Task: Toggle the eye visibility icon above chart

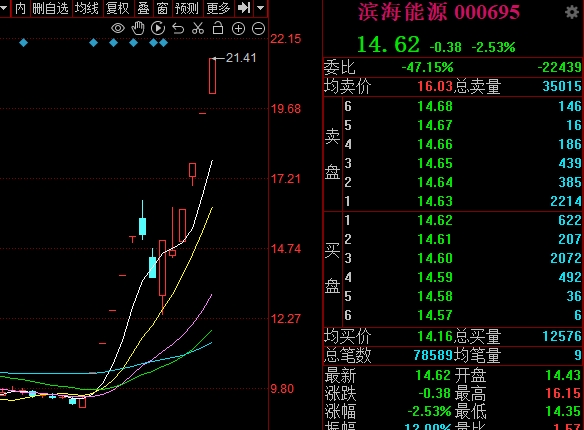Action: click(x=118, y=28)
